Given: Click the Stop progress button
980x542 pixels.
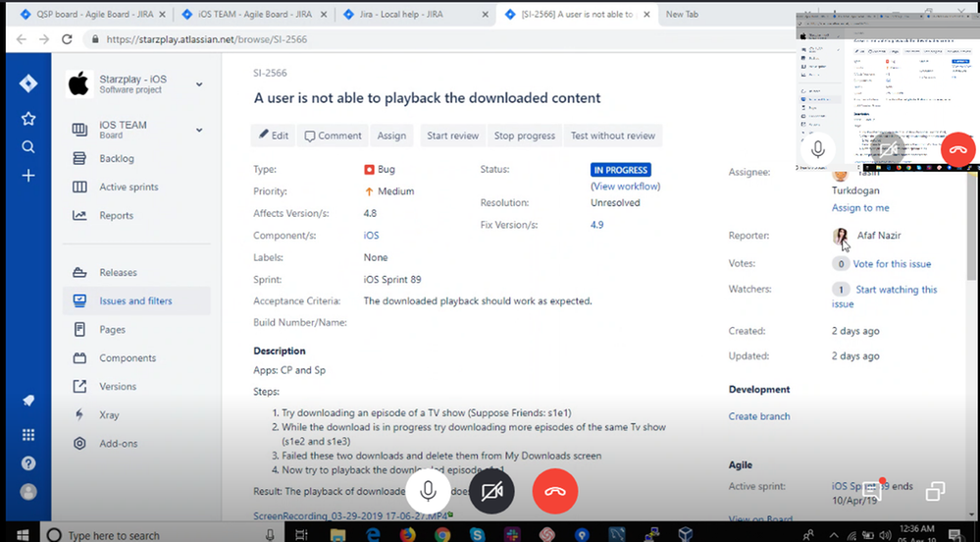Looking at the screenshot, I should [x=525, y=135].
